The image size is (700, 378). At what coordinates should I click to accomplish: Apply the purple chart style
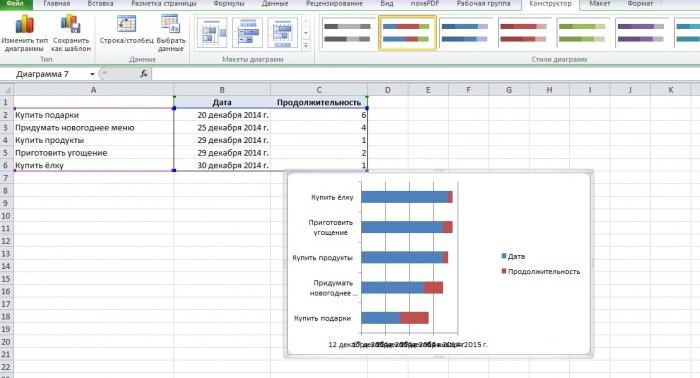pyautogui.click(x=641, y=33)
